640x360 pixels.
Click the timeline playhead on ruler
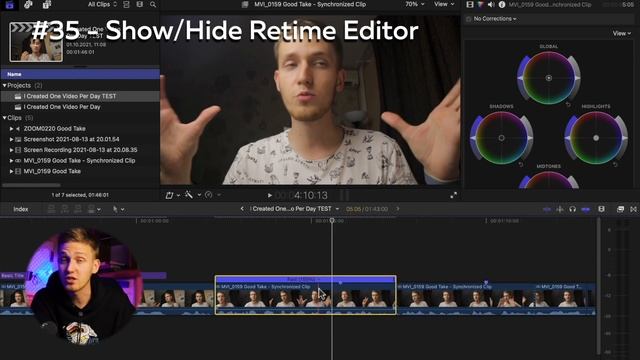[x=332, y=220]
